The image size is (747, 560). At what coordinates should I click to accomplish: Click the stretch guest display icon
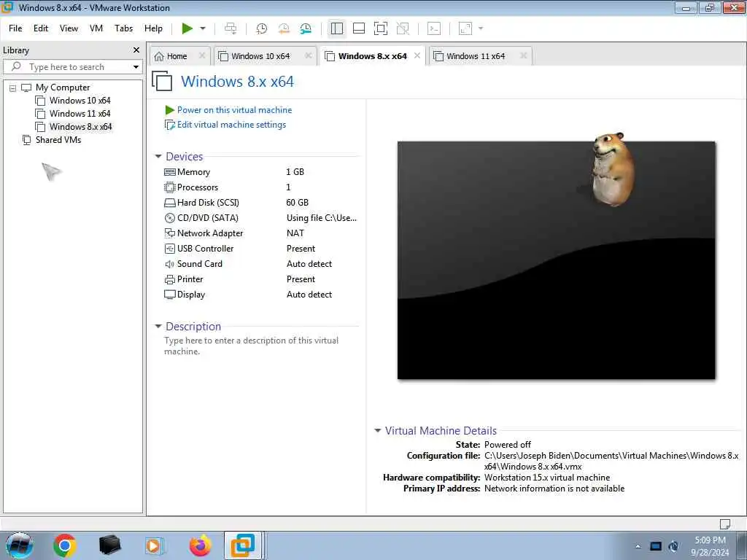(465, 28)
